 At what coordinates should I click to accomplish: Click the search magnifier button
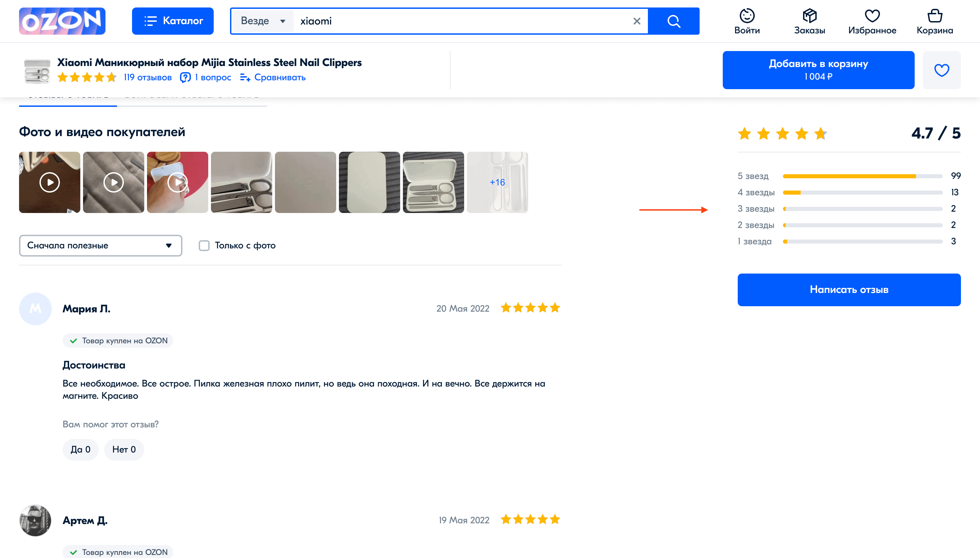[673, 21]
